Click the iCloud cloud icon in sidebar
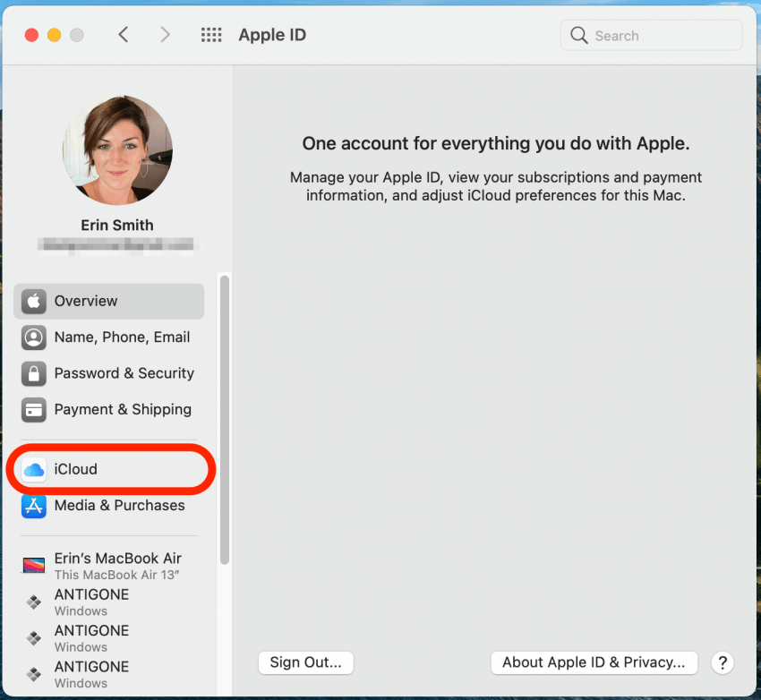761x700 pixels. coord(33,469)
